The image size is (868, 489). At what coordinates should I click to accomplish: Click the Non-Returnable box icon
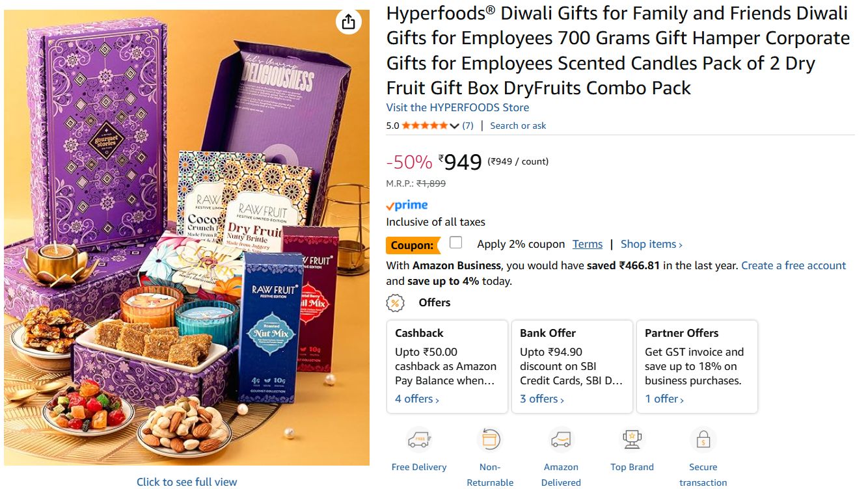489,440
